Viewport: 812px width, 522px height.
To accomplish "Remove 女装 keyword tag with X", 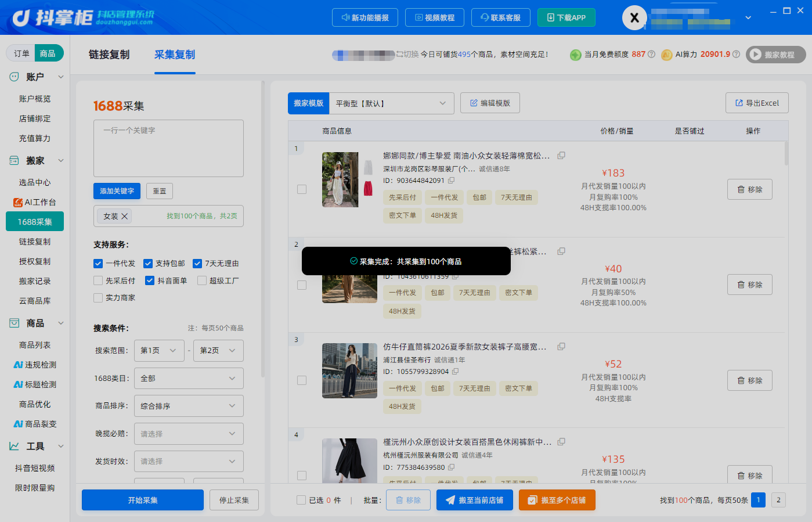I will 124,216.
